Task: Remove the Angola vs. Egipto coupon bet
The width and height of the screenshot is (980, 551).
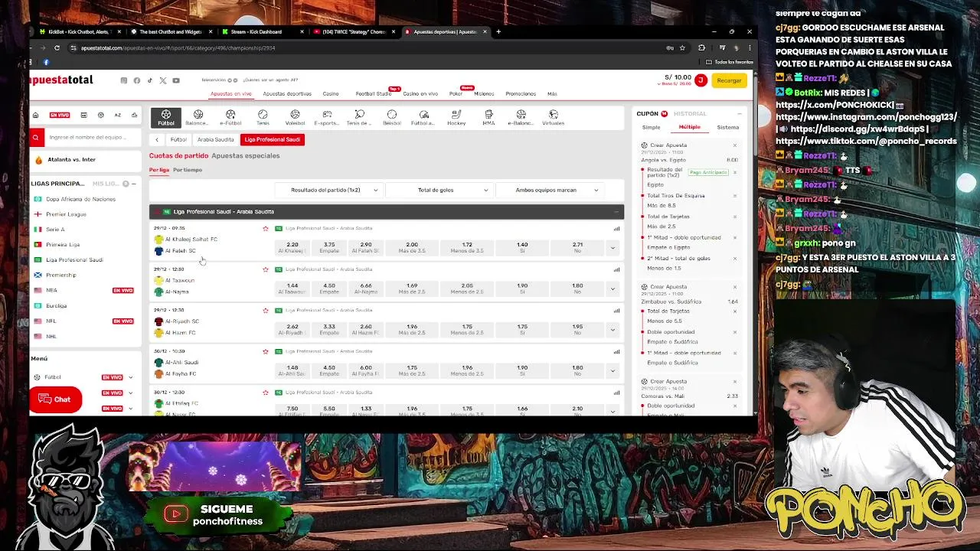Action: pos(734,145)
